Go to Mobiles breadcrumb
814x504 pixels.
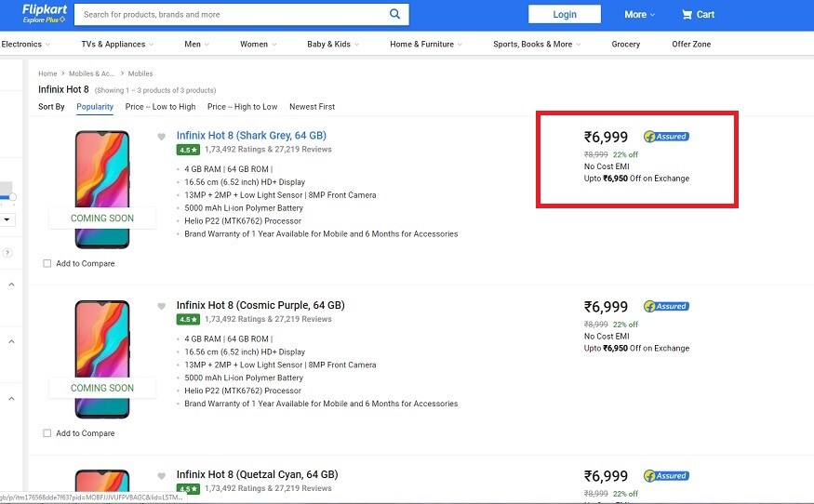coord(140,73)
